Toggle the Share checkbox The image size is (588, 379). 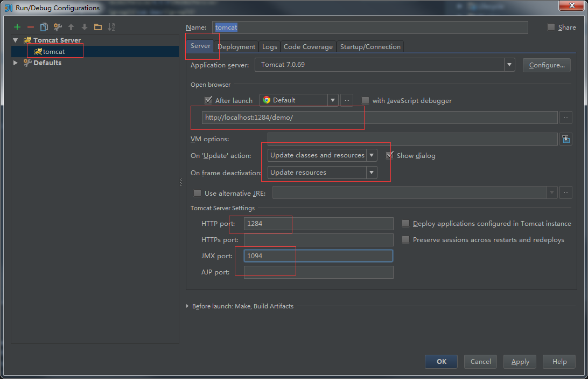click(x=551, y=27)
